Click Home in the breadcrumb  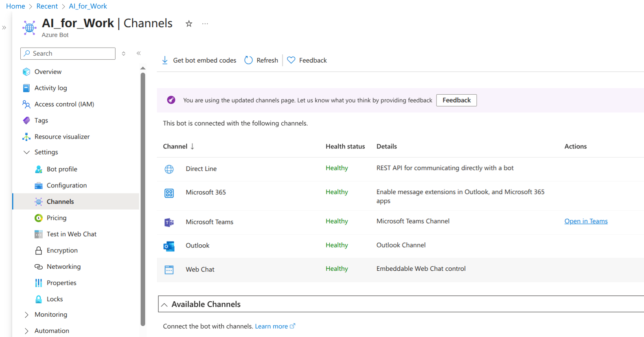[15, 6]
